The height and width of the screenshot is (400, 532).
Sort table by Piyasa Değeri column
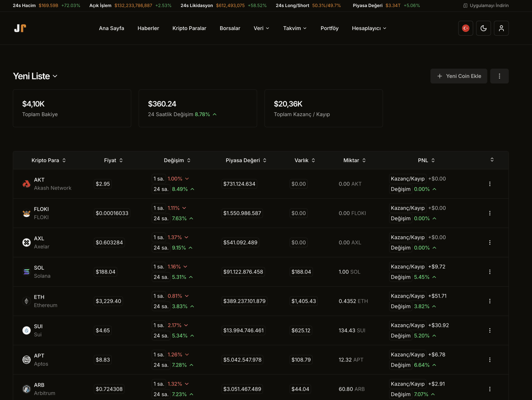click(x=246, y=160)
